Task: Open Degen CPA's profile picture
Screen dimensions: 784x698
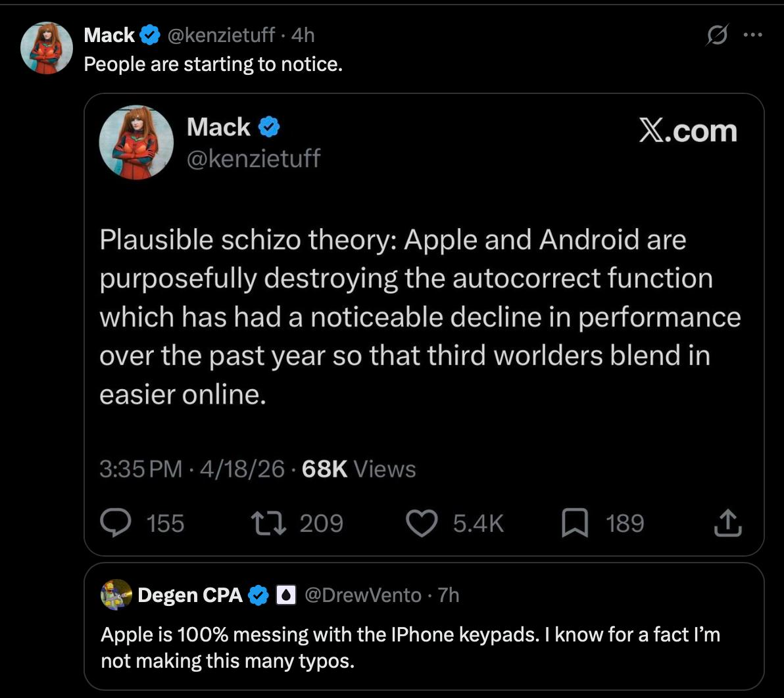Action: [x=116, y=595]
